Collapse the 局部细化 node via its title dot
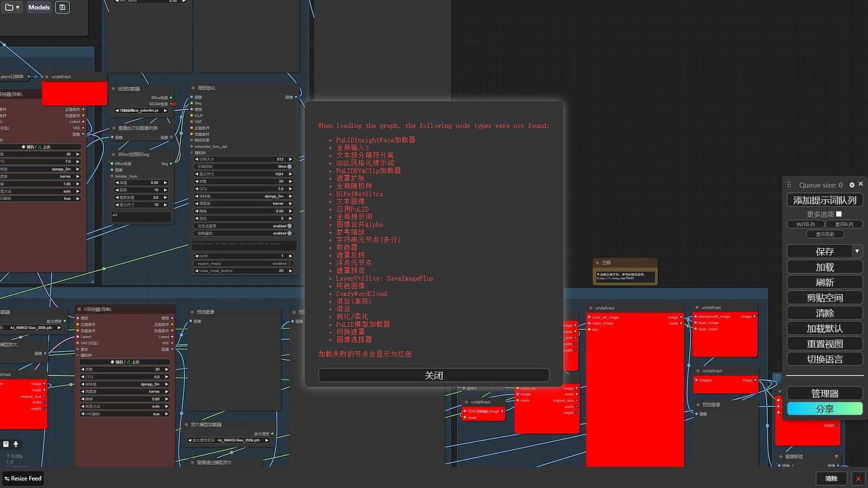868x488 pixels. 193,88
